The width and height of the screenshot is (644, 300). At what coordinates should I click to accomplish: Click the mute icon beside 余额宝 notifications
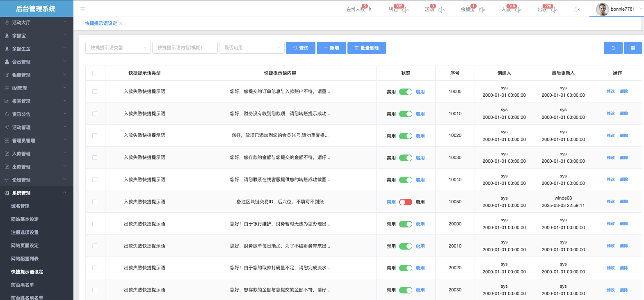[482, 10]
